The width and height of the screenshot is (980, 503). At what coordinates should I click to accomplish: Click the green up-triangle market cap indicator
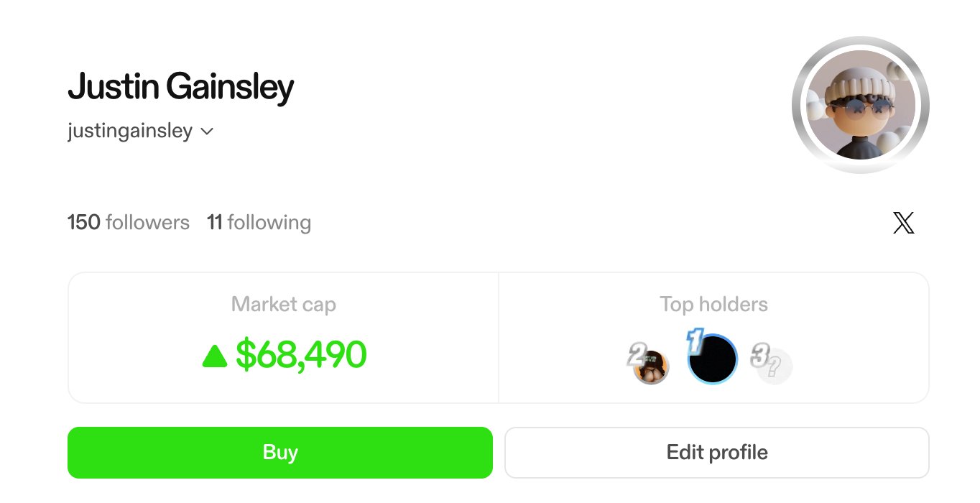point(215,356)
